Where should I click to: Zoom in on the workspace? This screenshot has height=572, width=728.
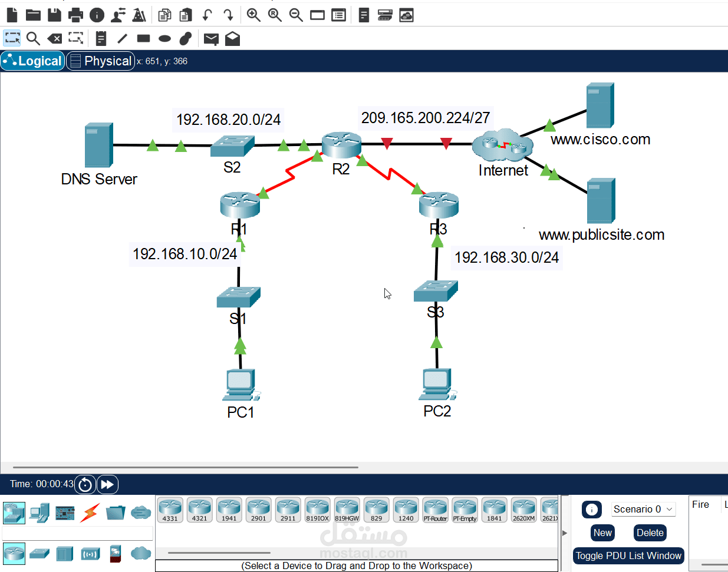[x=253, y=15]
